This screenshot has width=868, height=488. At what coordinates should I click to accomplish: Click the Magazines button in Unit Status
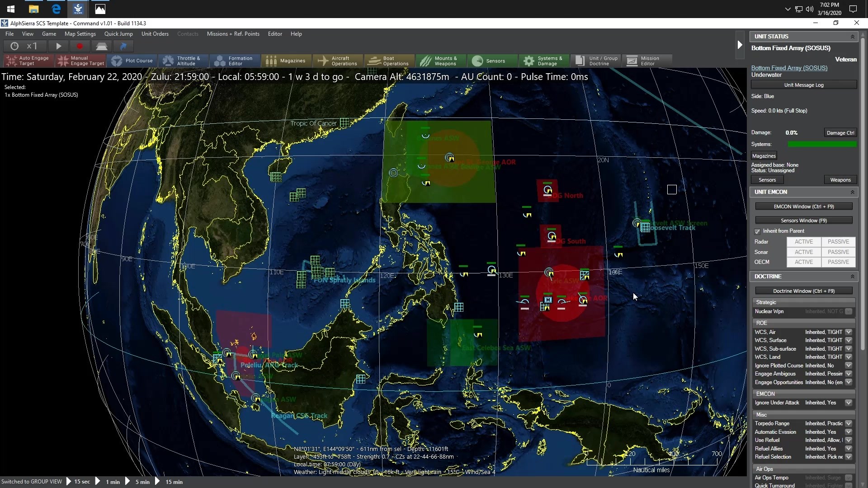(764, 156)
